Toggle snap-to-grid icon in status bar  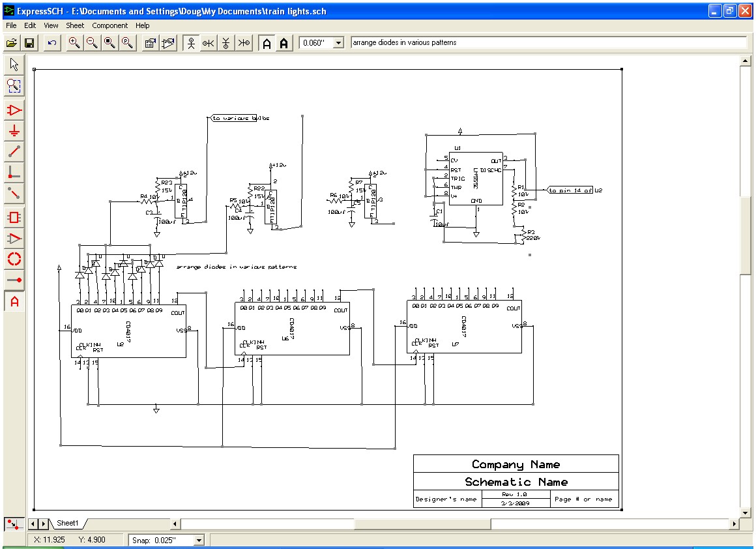click(14, 524)
